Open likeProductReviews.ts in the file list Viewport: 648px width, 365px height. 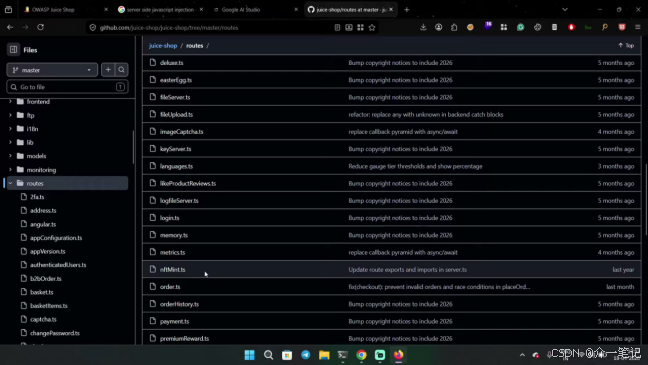188,184
